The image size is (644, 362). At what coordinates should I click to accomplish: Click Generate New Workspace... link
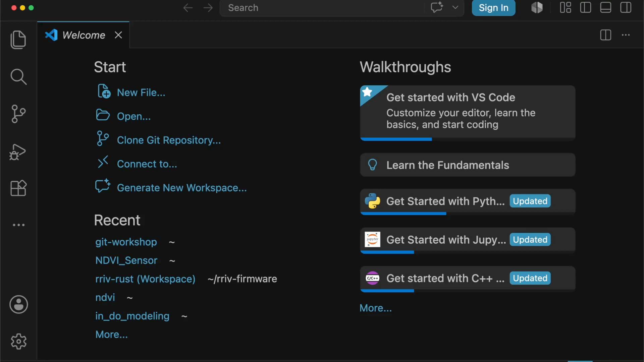182,188
